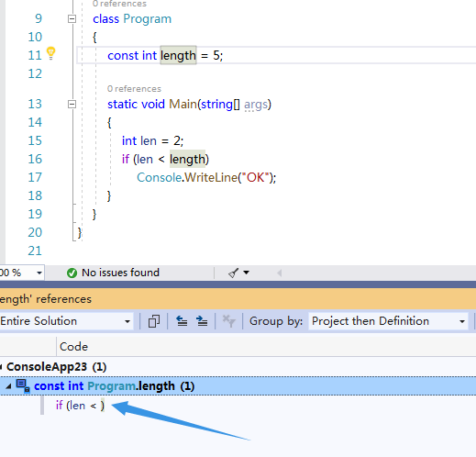This screenshot has height=457, width=476.
Task: Click 'int len = 2;' variable name len on line 15
Action: pos(149,141)
